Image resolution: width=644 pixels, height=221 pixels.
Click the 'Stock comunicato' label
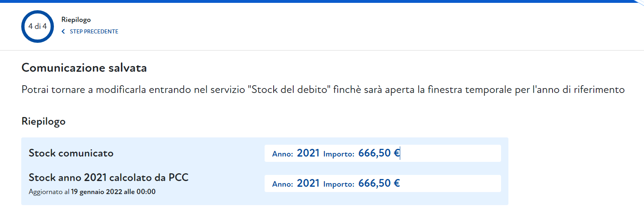tap(71, 153)
